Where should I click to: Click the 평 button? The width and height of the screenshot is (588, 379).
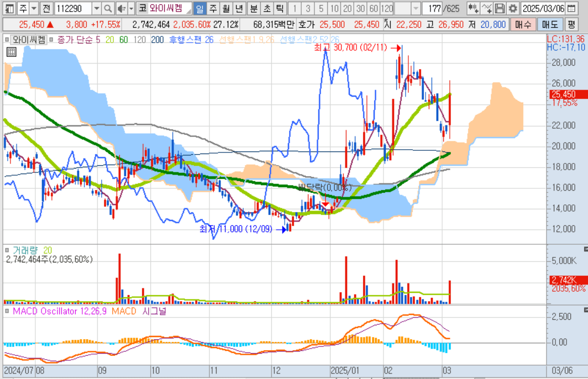(x=571, y=25)
